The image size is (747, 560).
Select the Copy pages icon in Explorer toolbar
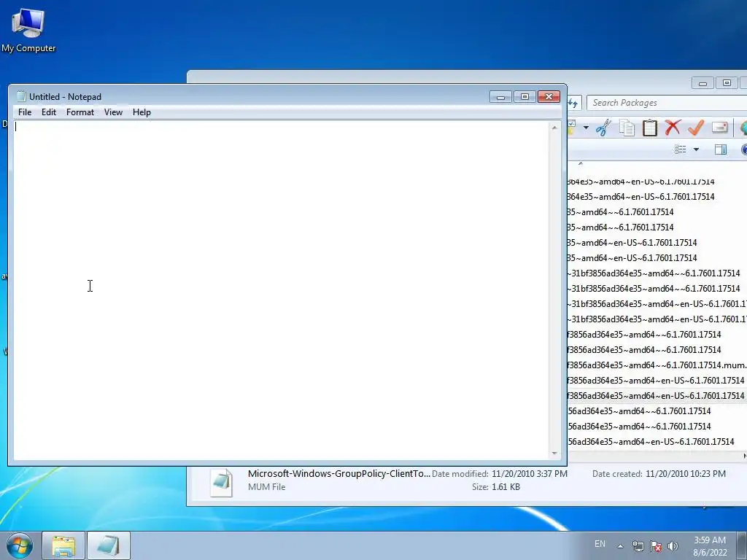click(627, 128)
